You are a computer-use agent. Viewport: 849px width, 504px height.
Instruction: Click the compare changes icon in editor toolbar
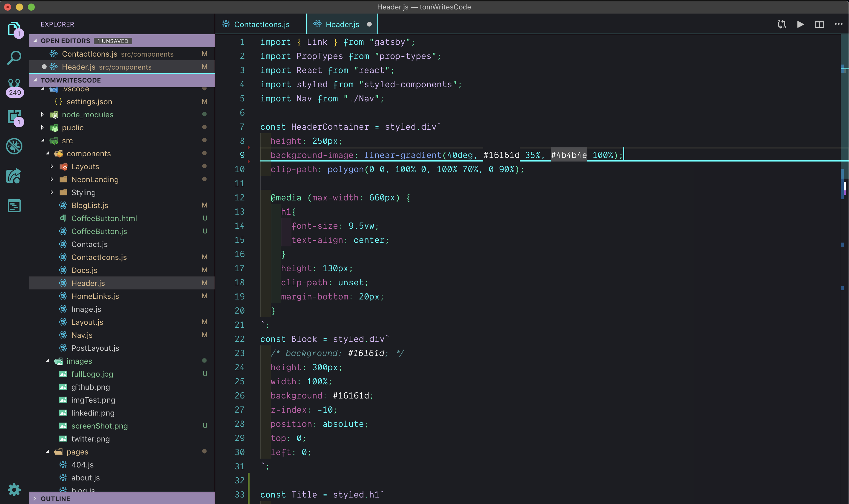click(x=781, y=24)
